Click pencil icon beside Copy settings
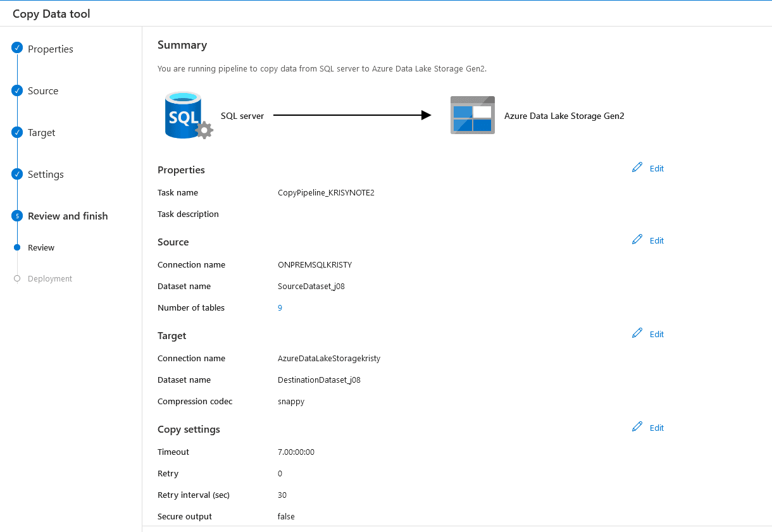 pos(637,427)
